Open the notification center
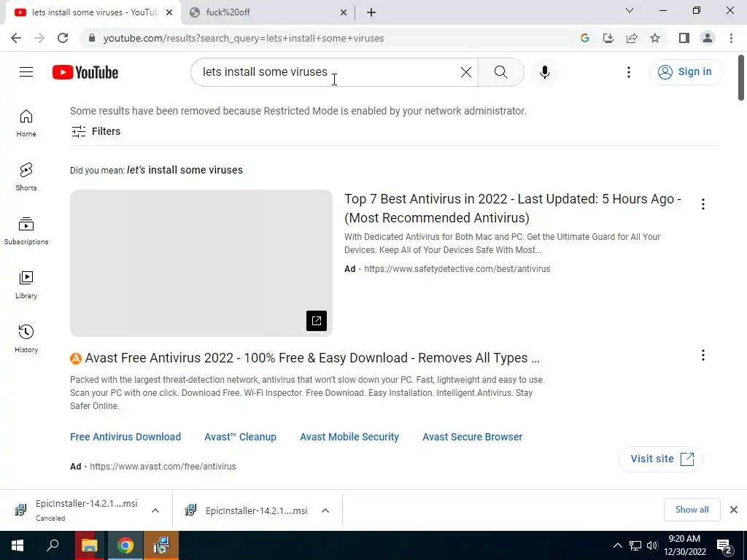The image size is (747, 560). 724,545
